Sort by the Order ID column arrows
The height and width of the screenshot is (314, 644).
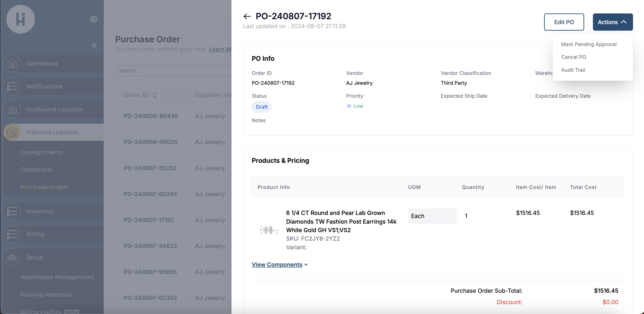[x=154, y=95]
